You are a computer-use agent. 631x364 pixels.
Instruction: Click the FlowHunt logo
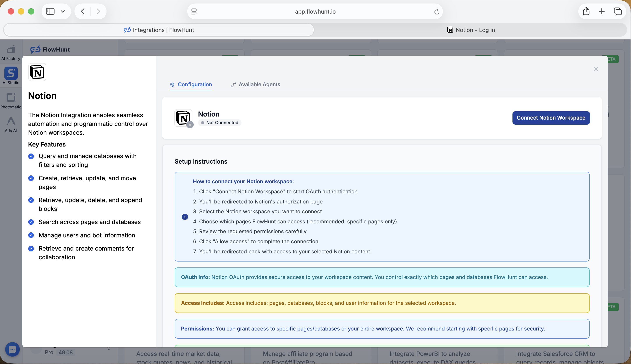tap(50, 49)
